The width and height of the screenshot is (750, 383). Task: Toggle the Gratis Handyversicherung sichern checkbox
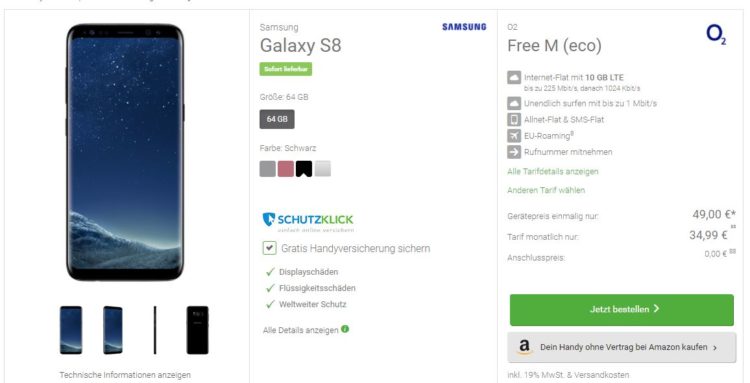pyautogui.click(x=269, y=248)
